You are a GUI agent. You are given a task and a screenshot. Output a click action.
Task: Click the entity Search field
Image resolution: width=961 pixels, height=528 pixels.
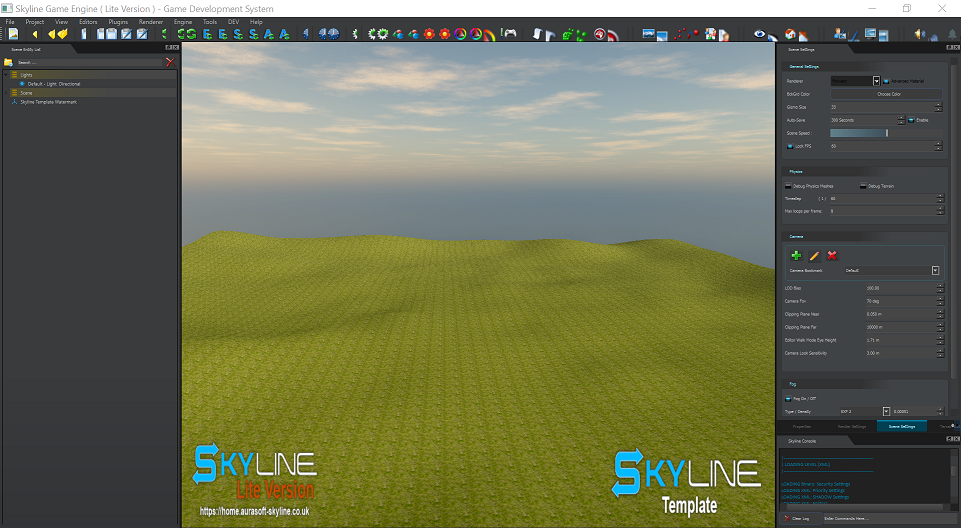89,62
